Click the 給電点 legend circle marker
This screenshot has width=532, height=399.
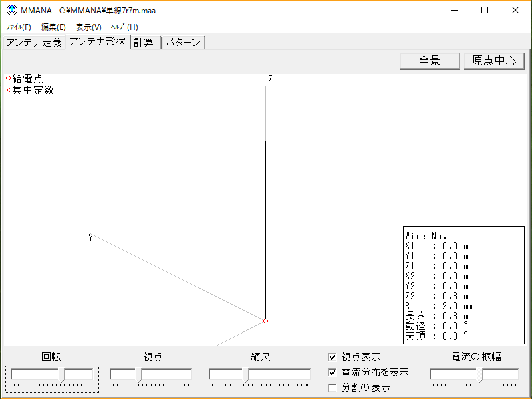point(9,78)
